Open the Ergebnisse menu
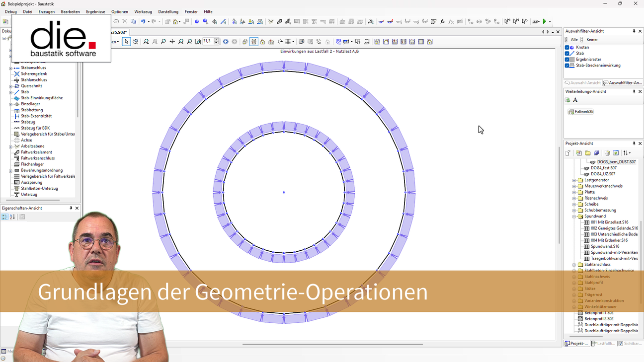Screen dimensions: 644x362 (x=95, y=11)
